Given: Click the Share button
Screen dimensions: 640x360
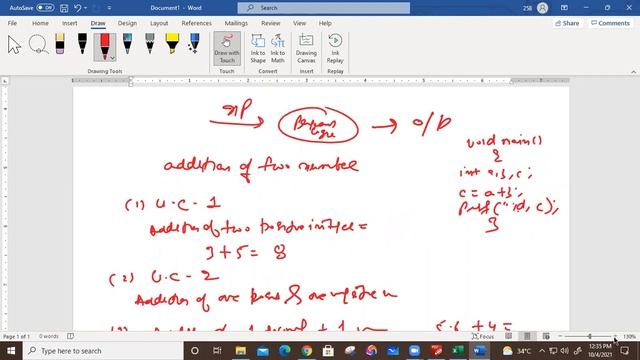Looking at the screenshot, I should pos(567,23).
